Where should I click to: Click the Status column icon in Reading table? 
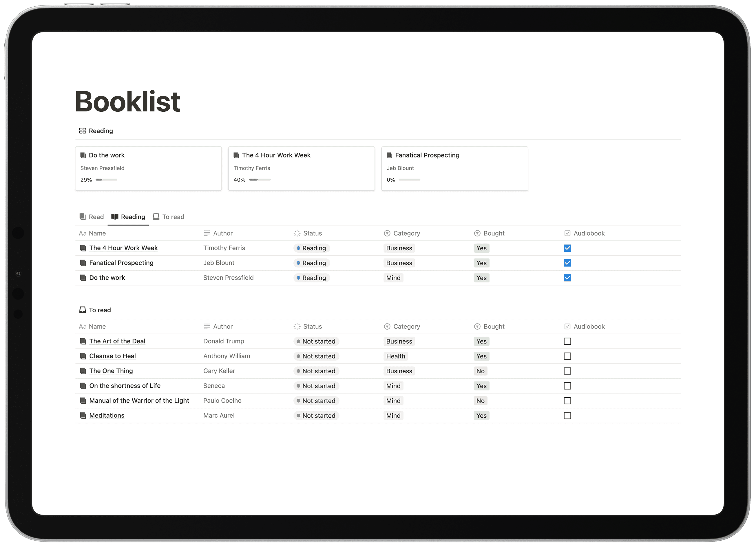pos(296,233)
